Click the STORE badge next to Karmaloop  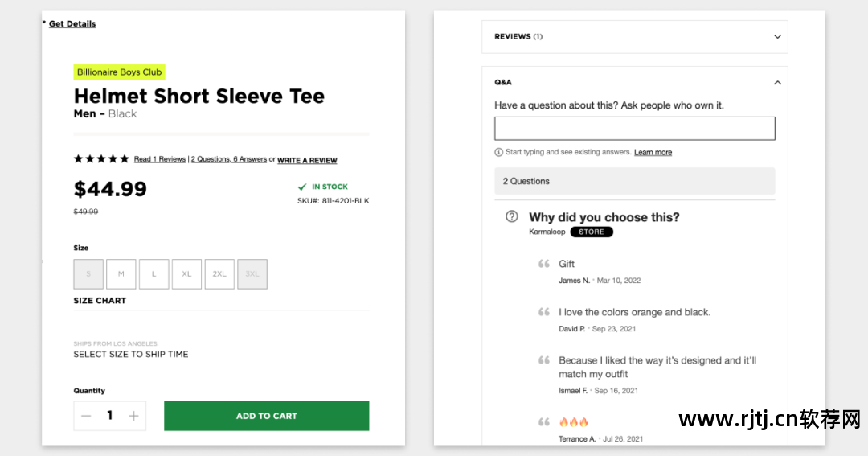point(592,232)
